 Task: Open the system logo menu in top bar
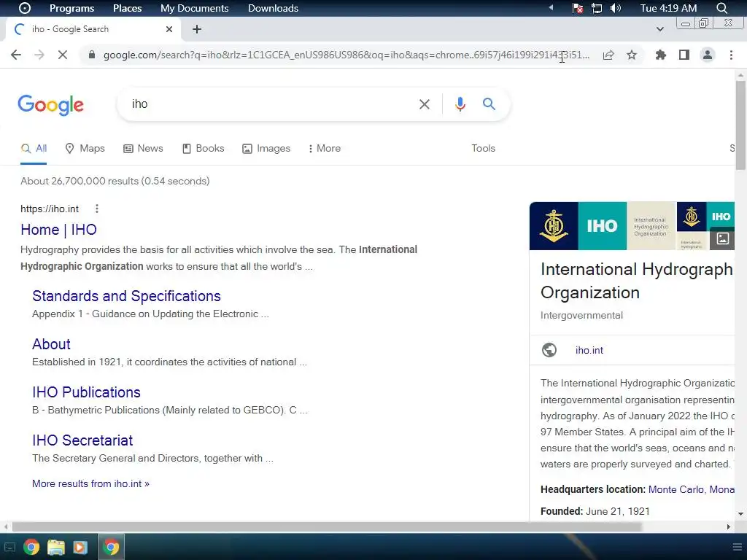(24, 8)
